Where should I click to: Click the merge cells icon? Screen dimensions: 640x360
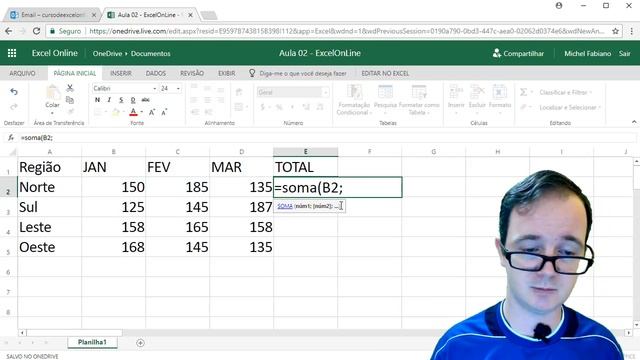click(x=239, y=107)
